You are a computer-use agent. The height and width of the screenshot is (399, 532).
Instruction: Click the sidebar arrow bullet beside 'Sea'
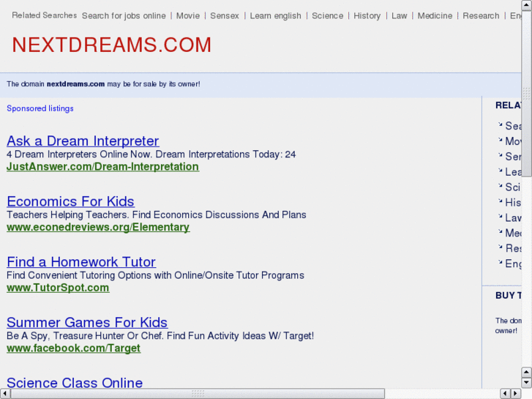(x=500, y=124)
